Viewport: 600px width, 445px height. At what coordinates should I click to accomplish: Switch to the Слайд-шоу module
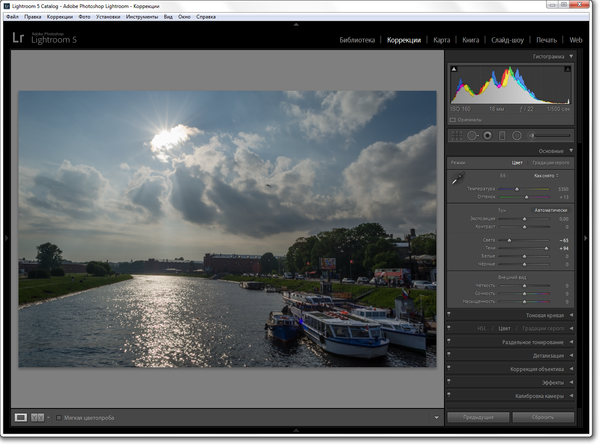click(x=507, y=40)
